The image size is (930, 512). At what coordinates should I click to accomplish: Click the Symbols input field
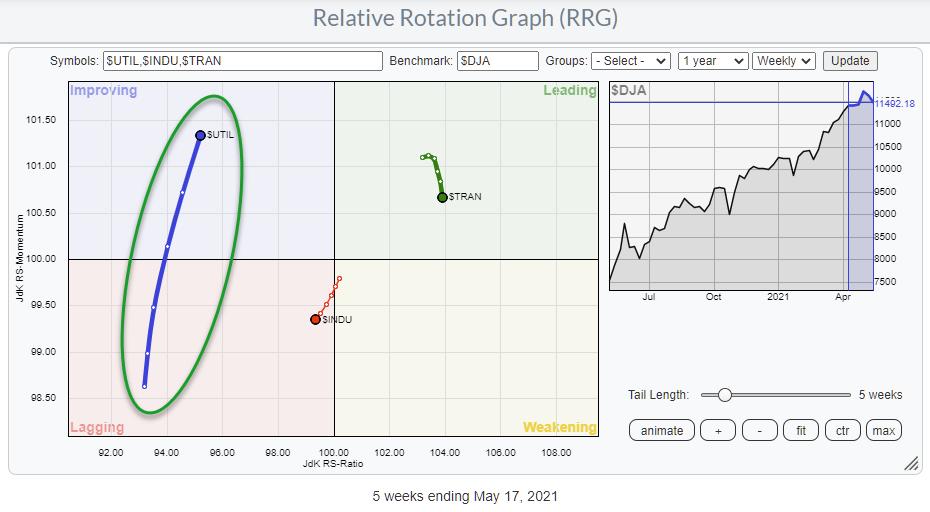coord(242,61)
